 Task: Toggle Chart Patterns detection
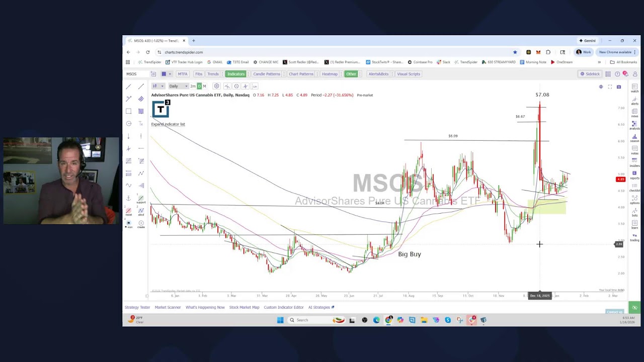(301, 74)
